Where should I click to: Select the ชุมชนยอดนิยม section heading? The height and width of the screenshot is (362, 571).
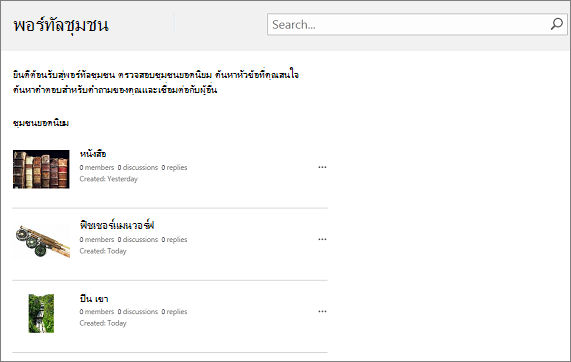41,123
